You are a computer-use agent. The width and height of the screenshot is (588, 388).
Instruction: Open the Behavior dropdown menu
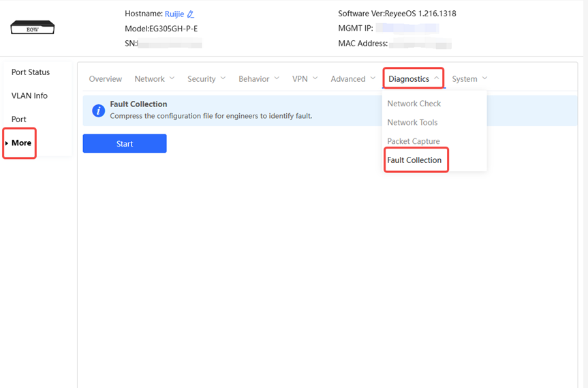pos(259,79)
